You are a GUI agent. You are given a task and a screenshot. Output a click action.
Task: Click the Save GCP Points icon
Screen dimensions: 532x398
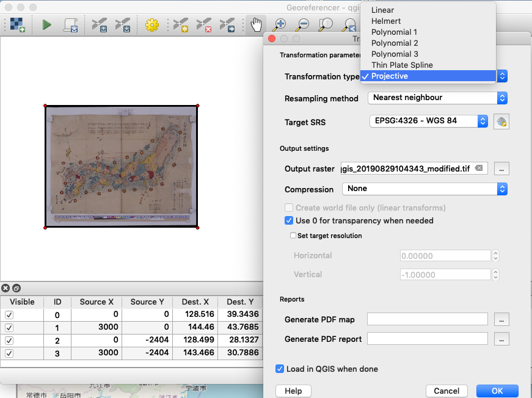[x=123, y=25]
